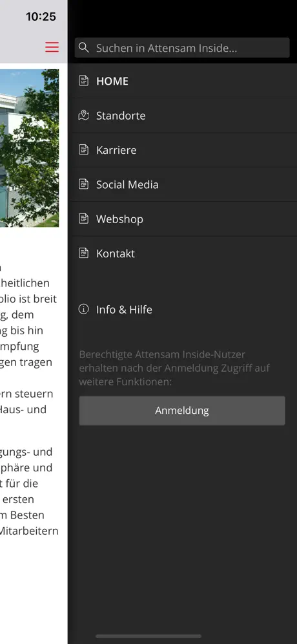Click the document icon beside Webshop
Screen dimensions: 297x644
[84, 219]
